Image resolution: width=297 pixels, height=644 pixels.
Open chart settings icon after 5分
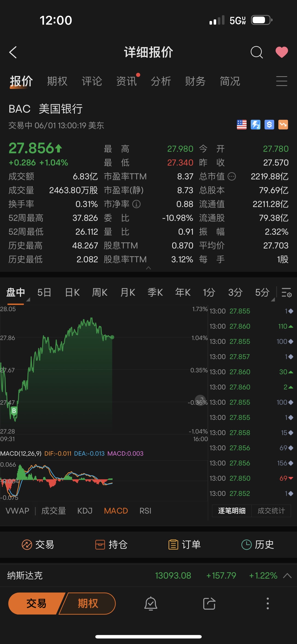point(286,292)
